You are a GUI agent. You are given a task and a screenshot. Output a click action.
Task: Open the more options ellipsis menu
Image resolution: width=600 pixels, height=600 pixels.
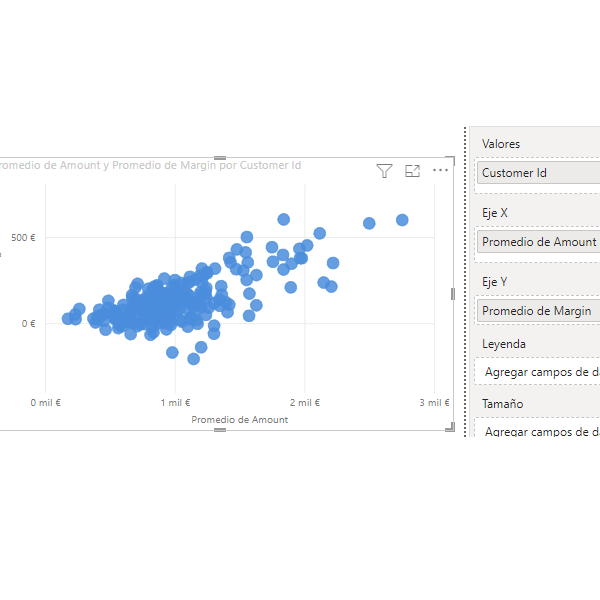point(440,170)
